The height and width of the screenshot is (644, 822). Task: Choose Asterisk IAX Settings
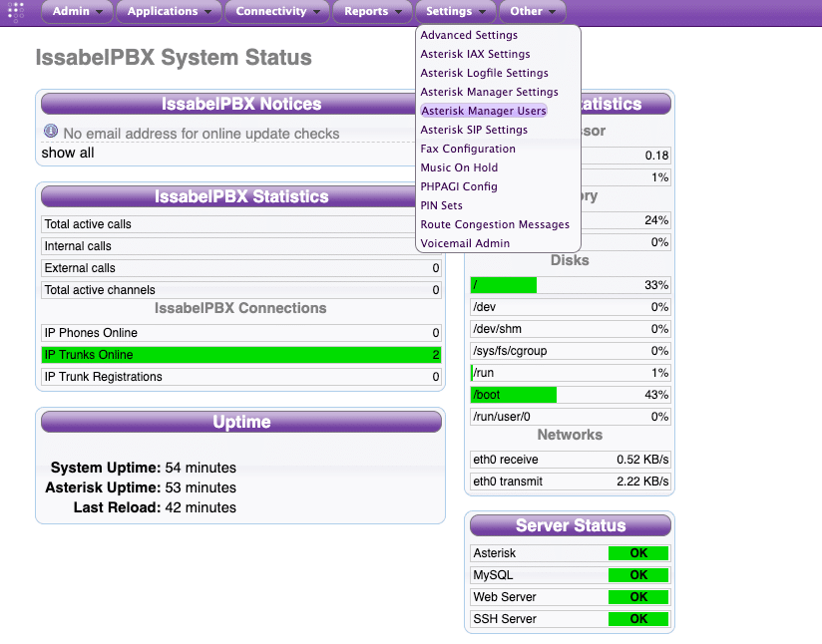[x=475, y=54]
